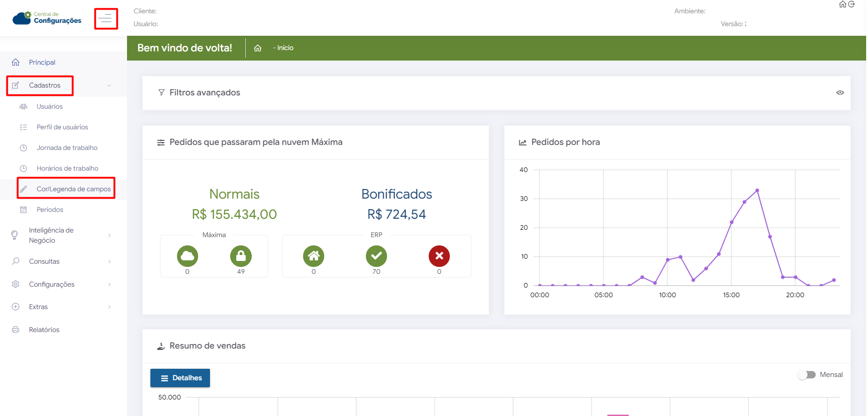
Task: Click the green padlock icon
Action: pyautogui.click(x=241, y=256)
